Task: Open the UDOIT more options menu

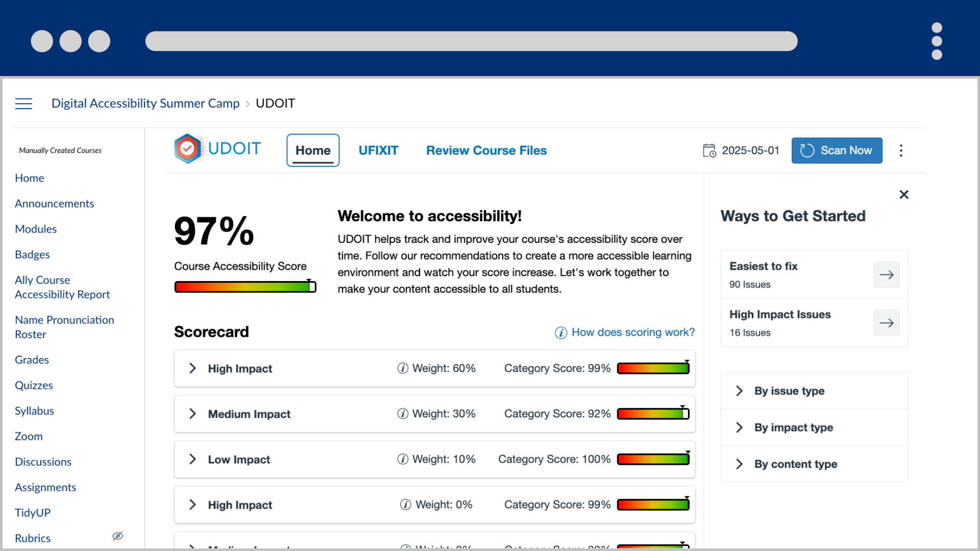Action: [x=901, y=151]
